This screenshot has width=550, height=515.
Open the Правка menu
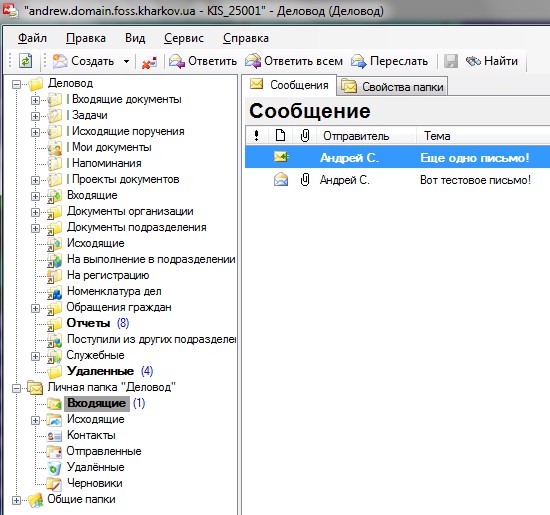[x=86, y=38]
